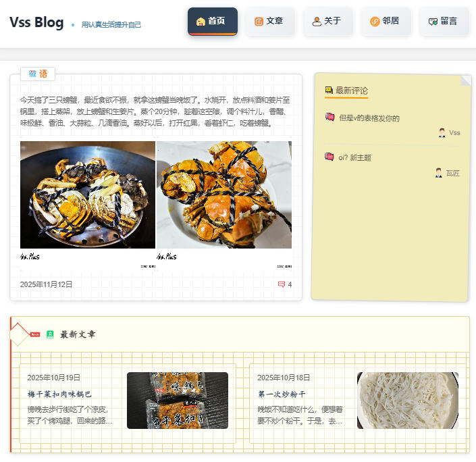Open the 首页 home nav tab
This screenshot has height=462, width=476.
coord(213,21)
